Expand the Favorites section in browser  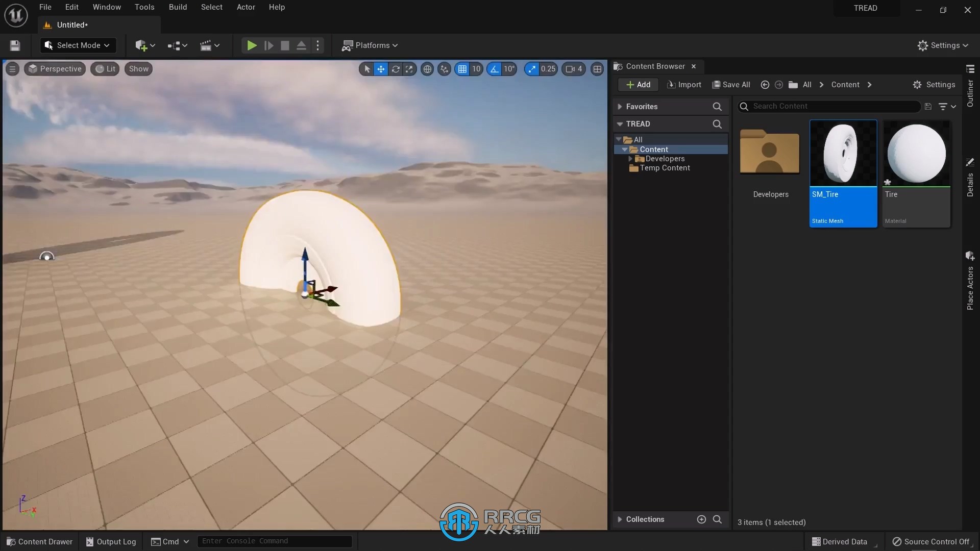(x=620, y=106)
